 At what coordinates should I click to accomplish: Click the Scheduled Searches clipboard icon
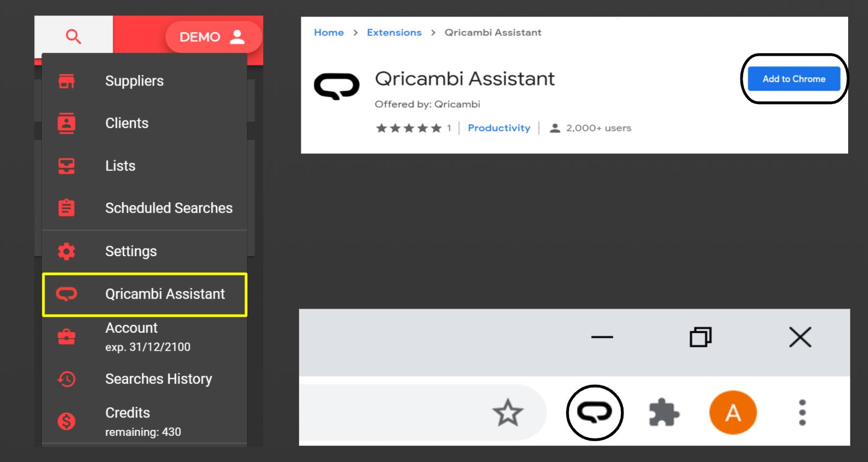click(66, 207)
